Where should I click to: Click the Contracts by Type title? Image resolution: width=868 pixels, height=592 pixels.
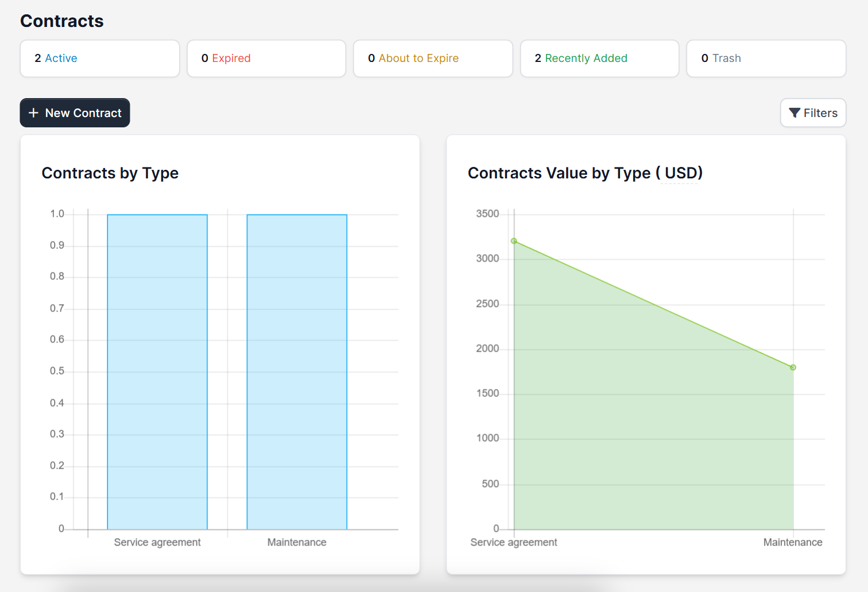click(x=110, y=173)
